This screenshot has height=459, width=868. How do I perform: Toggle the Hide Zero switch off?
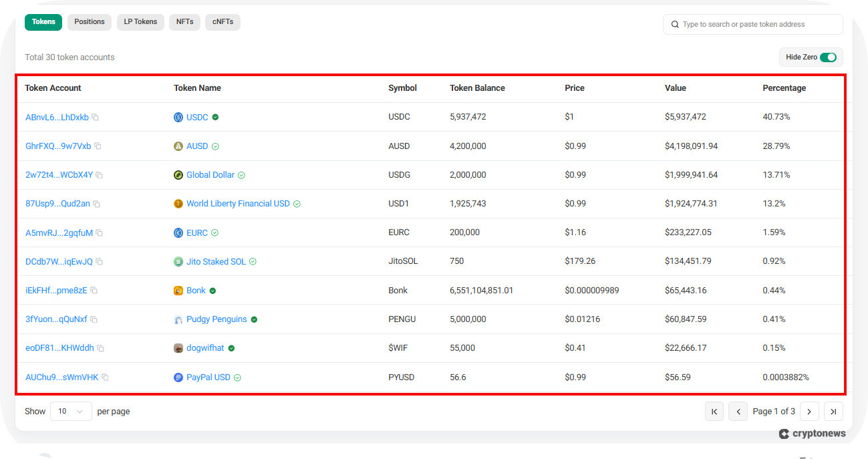click(x=829, y=57)
